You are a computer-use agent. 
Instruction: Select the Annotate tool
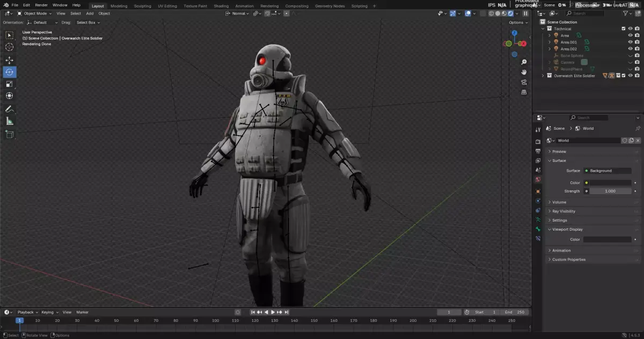[x=10, y=109]
